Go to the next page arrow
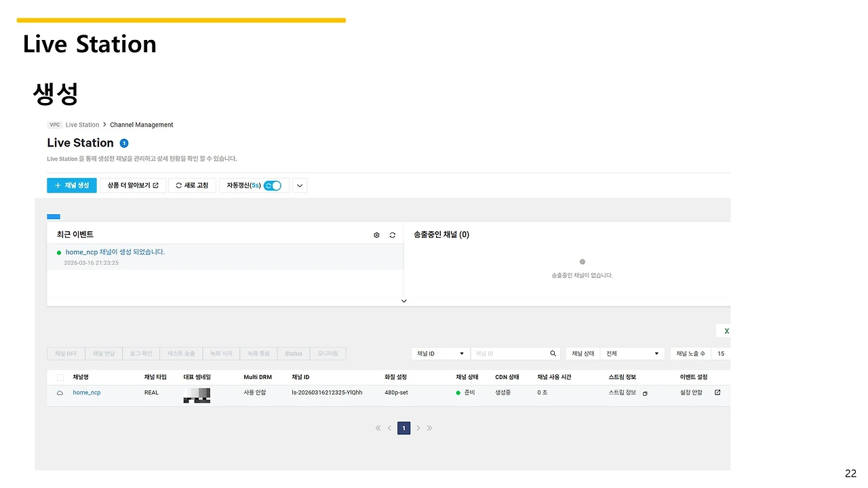This screenshot has width=868, height=488. (418, 428)
